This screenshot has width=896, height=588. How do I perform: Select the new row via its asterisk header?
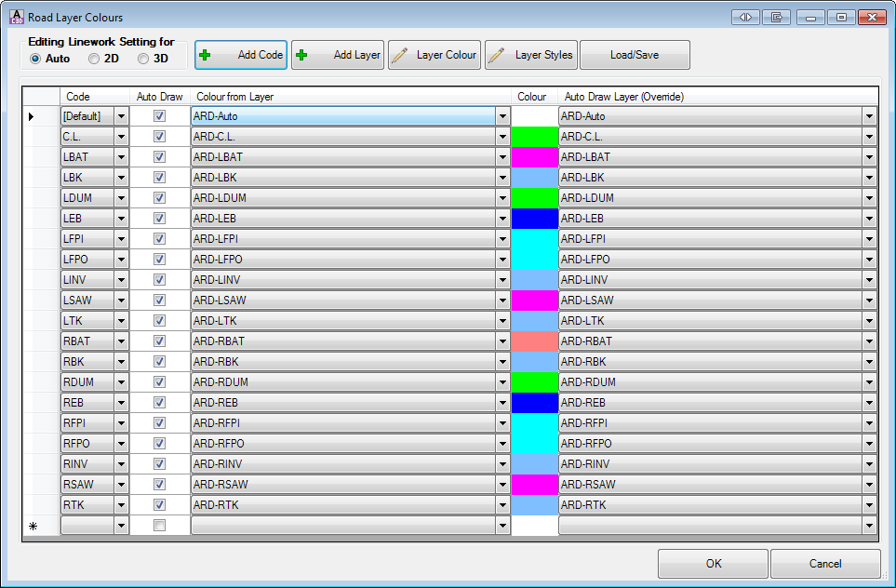(41, 526)
